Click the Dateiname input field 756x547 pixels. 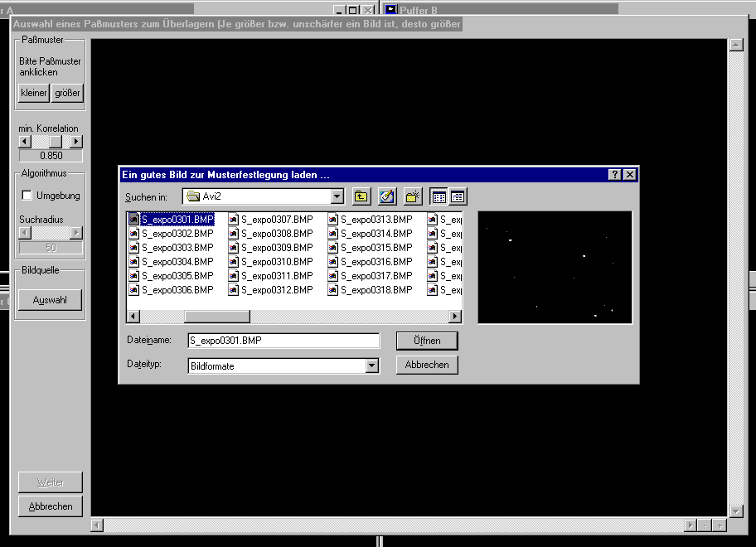(x=283, y=341)
